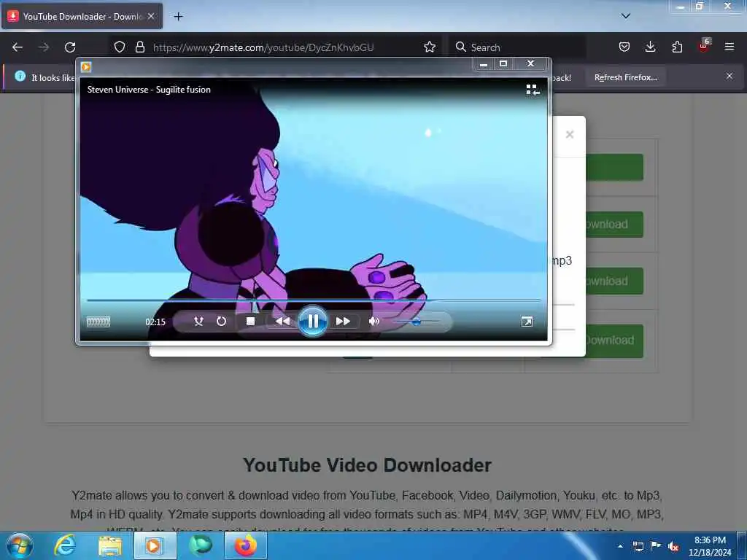Click the top green button on y2mate

click(x=614, y=167)
